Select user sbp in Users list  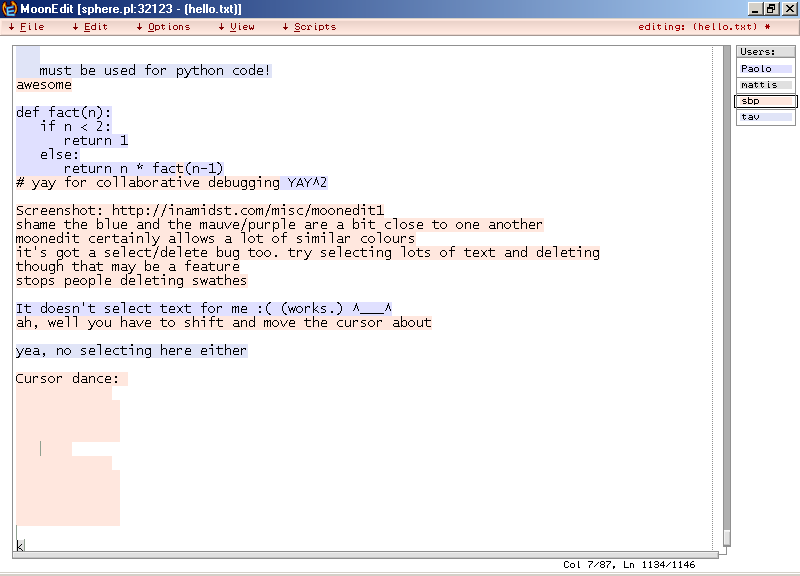[x=765, y=101]
